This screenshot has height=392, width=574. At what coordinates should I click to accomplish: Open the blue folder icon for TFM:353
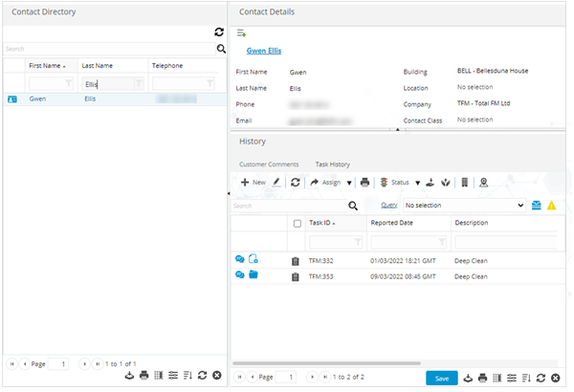(254, 275)
